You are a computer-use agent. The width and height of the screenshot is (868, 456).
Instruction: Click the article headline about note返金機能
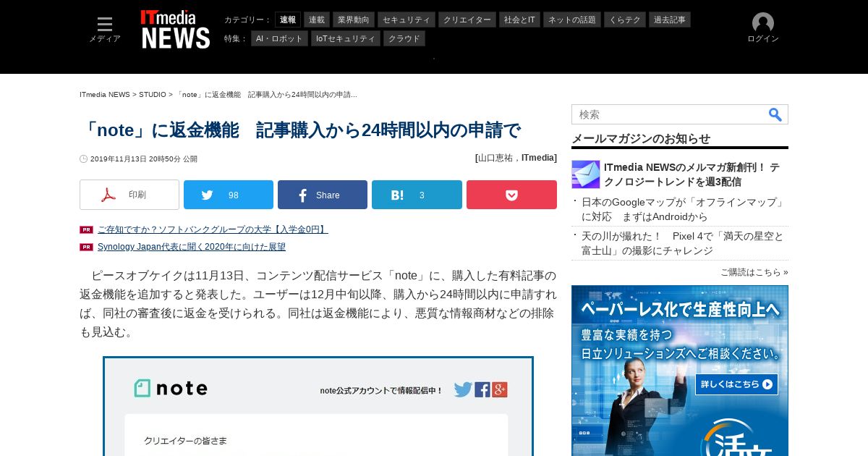click(x=301, y=130)
